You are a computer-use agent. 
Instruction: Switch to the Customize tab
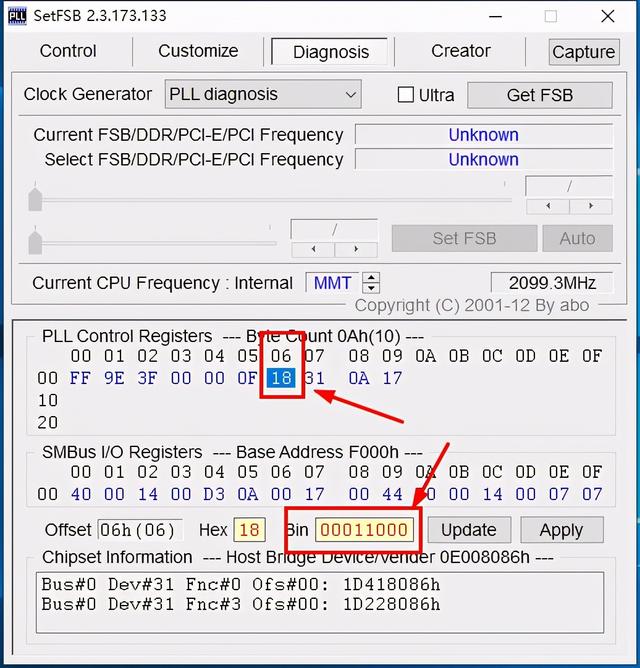click(x=198, y=51)
